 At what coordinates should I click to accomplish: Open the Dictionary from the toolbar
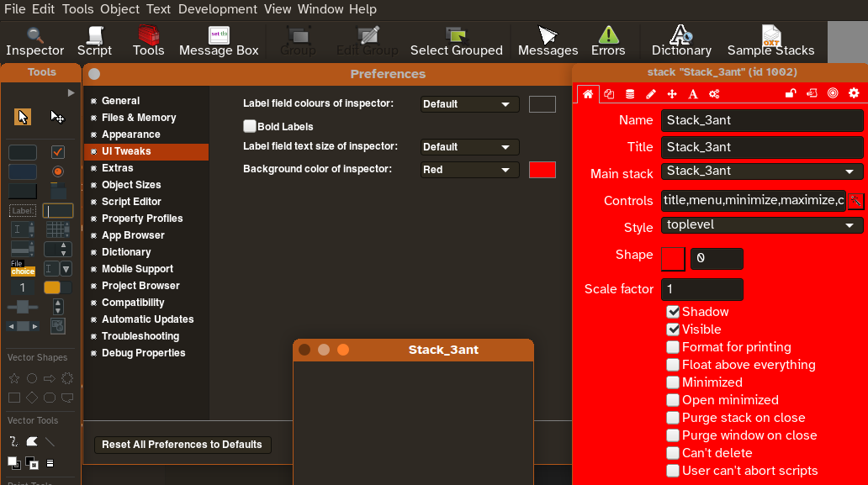tap(681, 42)
